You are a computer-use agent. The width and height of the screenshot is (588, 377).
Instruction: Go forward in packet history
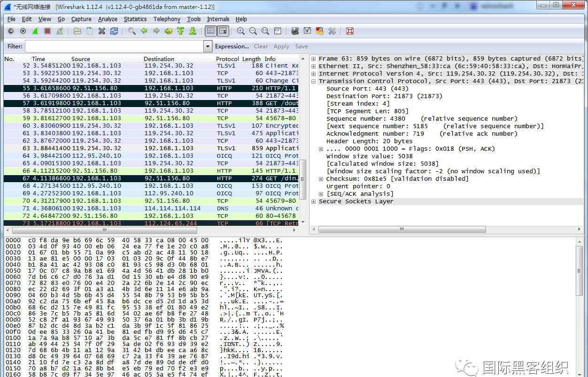coord(156,31)
